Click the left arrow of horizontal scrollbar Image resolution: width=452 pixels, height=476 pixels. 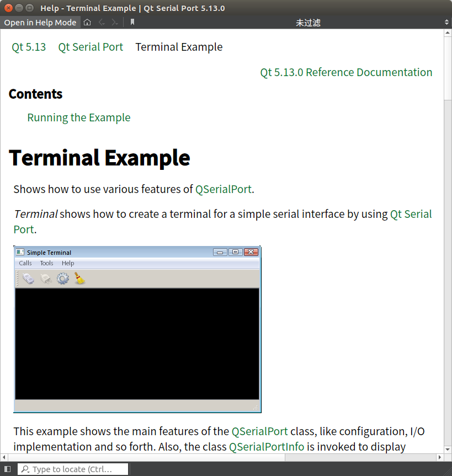(x=4, y=457)
